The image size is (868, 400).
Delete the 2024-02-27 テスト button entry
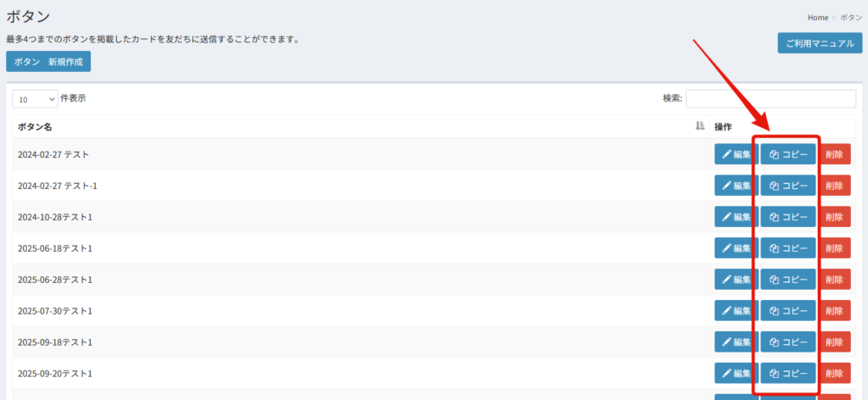[834, 154]
